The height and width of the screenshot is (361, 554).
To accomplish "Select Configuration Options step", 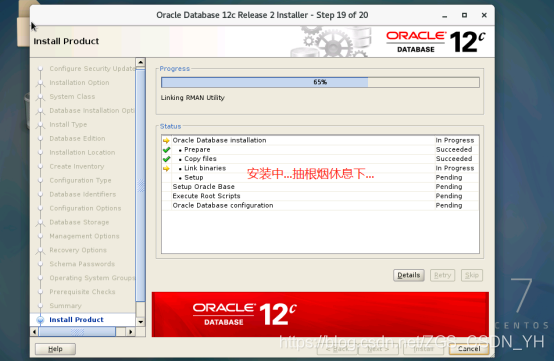I will point(85,208).
